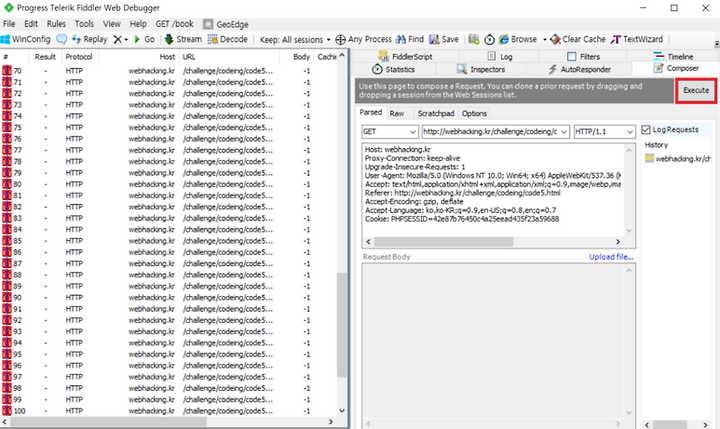Toggle the Decode toolbar button

pos(228,40)
